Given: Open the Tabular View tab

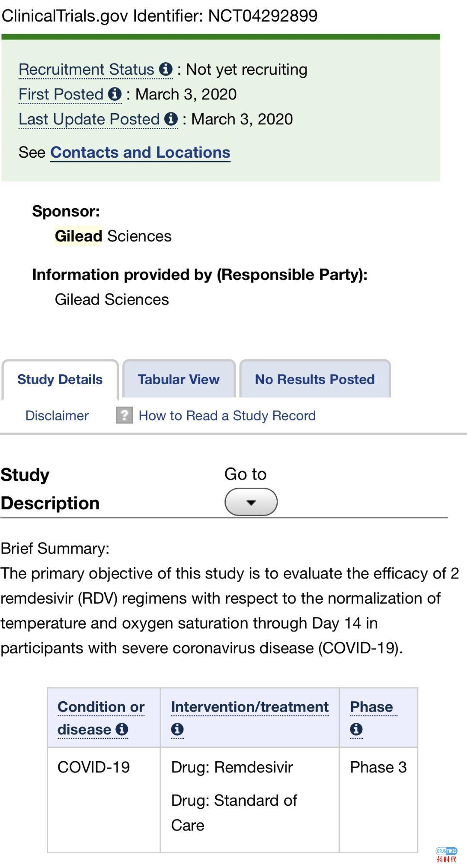Looking at the screenshot, I should 179,379.
